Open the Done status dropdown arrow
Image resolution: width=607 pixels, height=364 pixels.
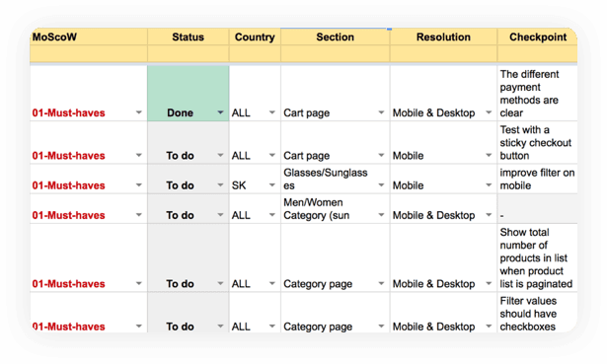click(x=220, y=112)
